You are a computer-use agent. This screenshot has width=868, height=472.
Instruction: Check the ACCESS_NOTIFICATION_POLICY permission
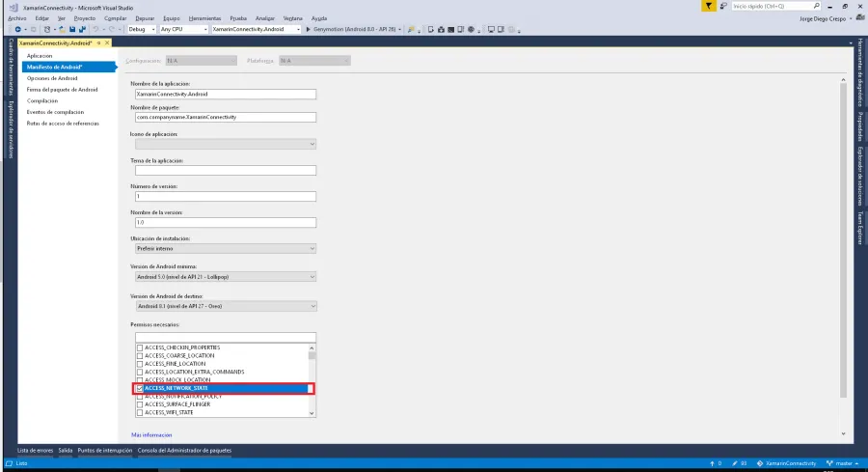(140, 397)
